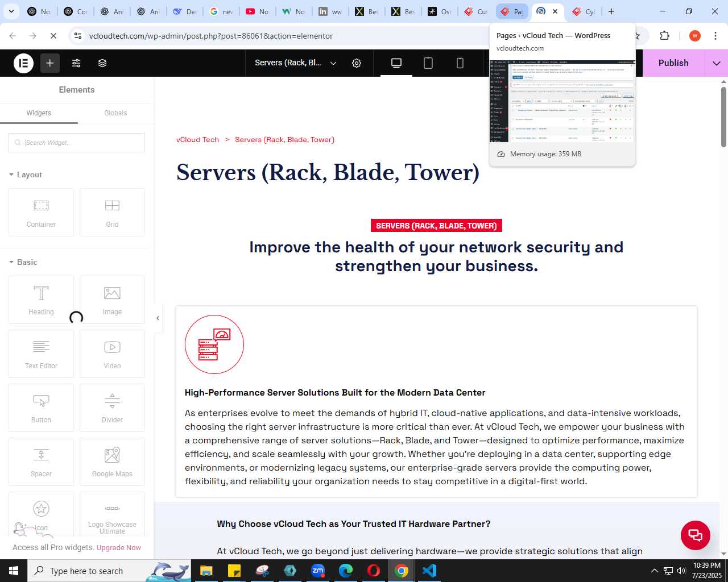Image resolution: width=728 pixels, height=582 pixels.
Task: Open Site Settings sliders icon
Action: point(76,63)
